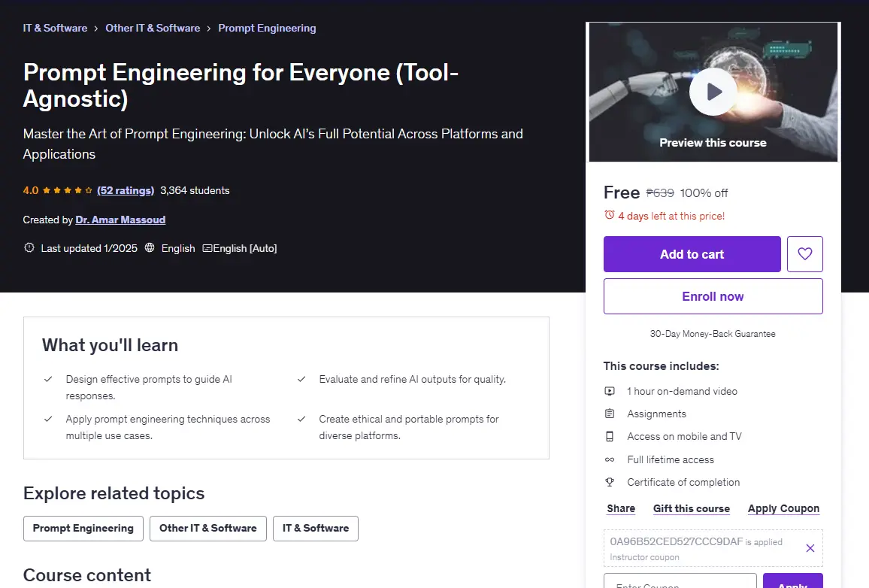Click the checkmark beside Apply prompt engineering techniques

[x=48, y=419]
